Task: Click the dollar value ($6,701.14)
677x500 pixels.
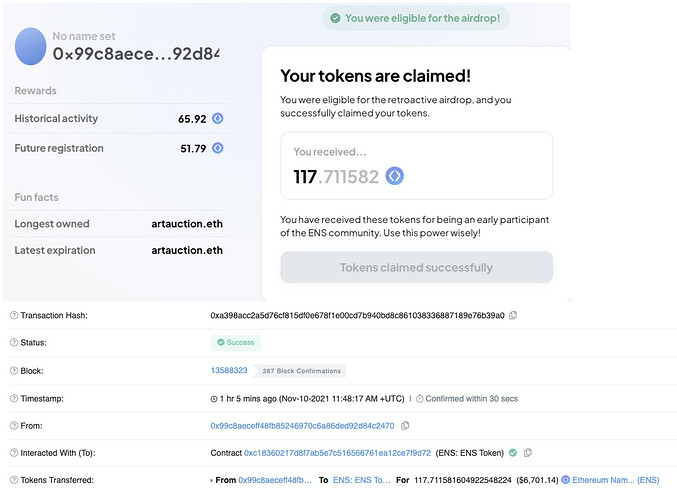Action: pos(537,480)
